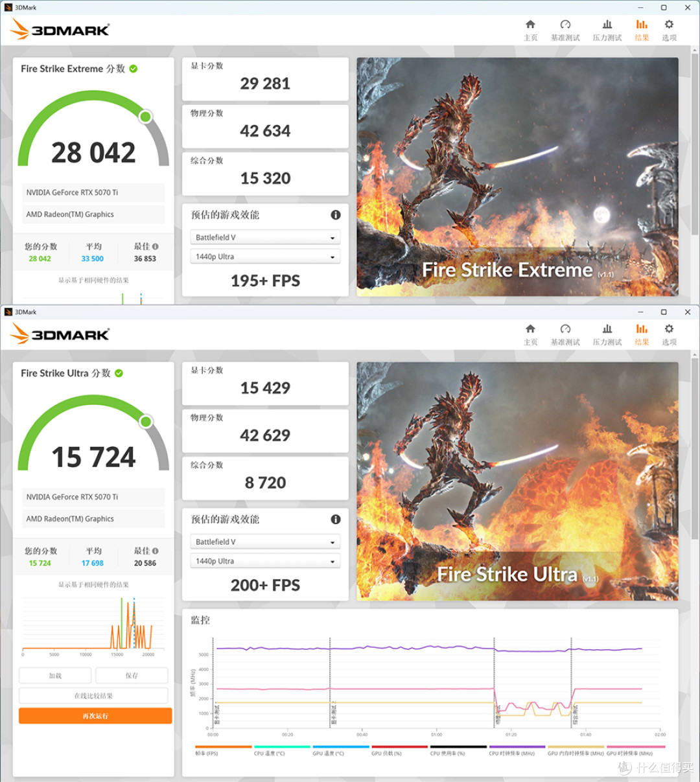Click AMD Radeon(TM) Graphics in the Extreme window
The width and height of the screenshot is (700, 782).
93,214
